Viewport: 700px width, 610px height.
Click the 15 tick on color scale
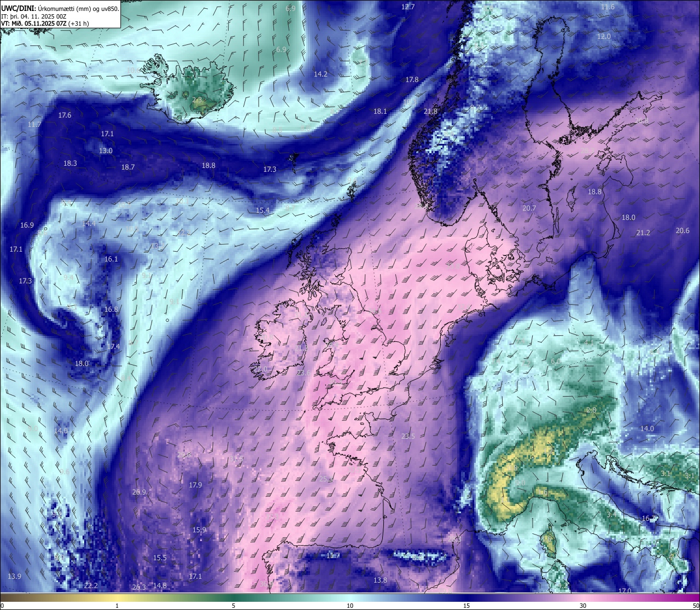click(x=466, y=606)
